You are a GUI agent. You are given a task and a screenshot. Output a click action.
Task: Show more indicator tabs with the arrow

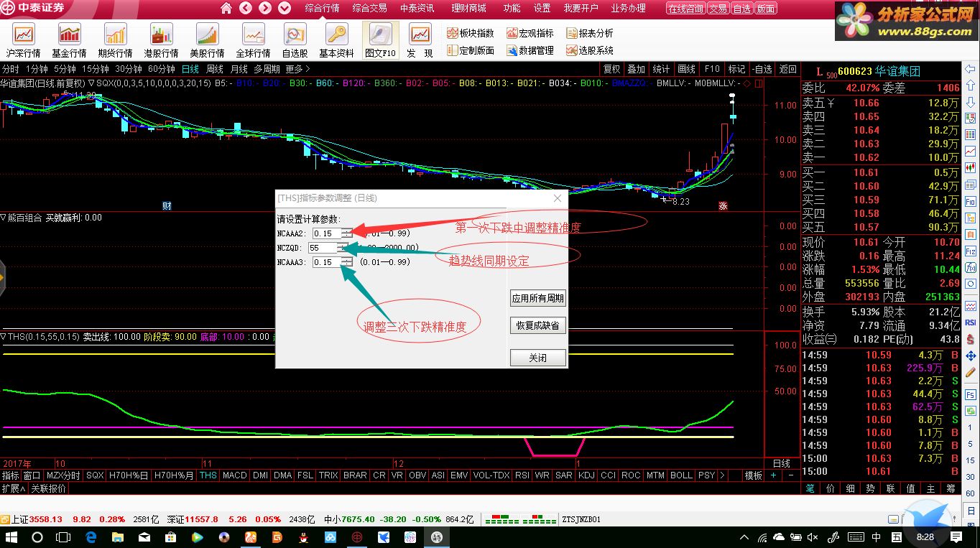point(722,475)
